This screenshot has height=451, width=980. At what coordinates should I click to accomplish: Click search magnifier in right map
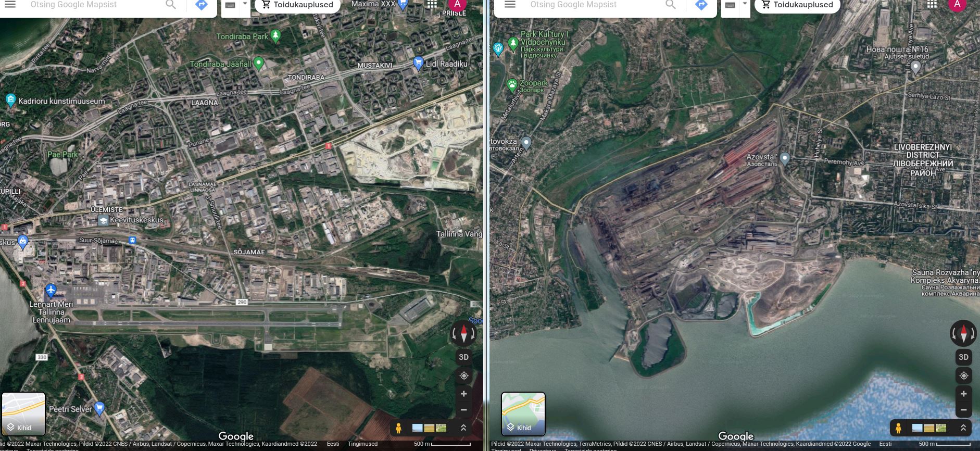pyautogui.click(x=671, y=5)
